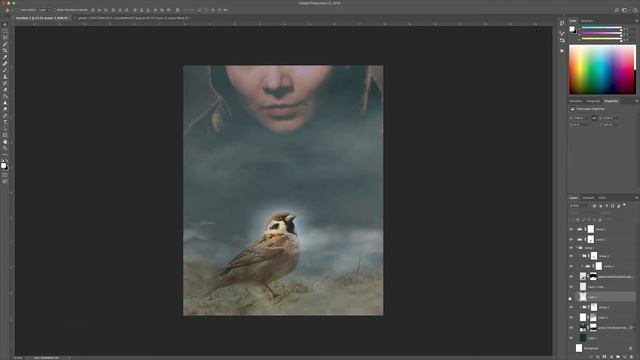Screen dimensions: 640x360
Task: Add a layer mask icon
Action: 604,357
